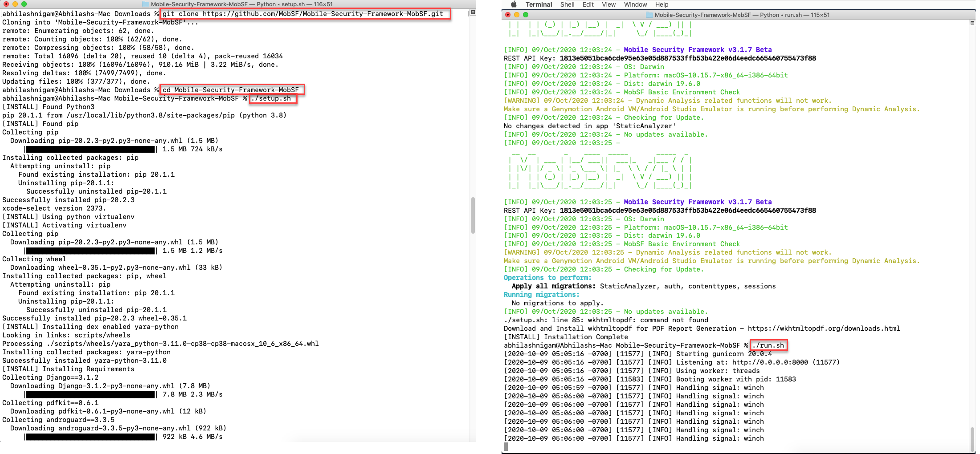Click 'remote: Enumerating objects: 62, done.' line
Image resolution: width=980 pixels, height=454 pixels.
[x=78, y=31]
